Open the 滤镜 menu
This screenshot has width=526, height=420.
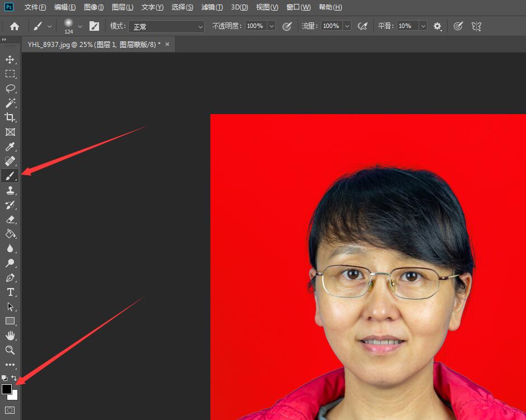point(212,7)
